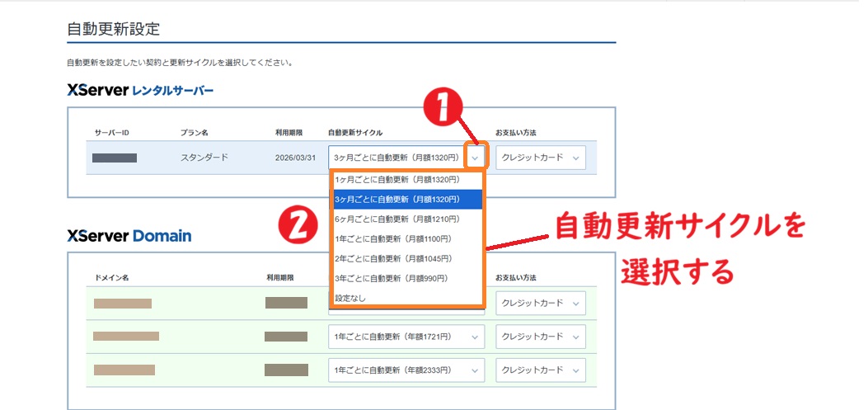Click the 2026/03/31 expiry date
This screenshot has height=410, width=868.
(x=295, y=158)
